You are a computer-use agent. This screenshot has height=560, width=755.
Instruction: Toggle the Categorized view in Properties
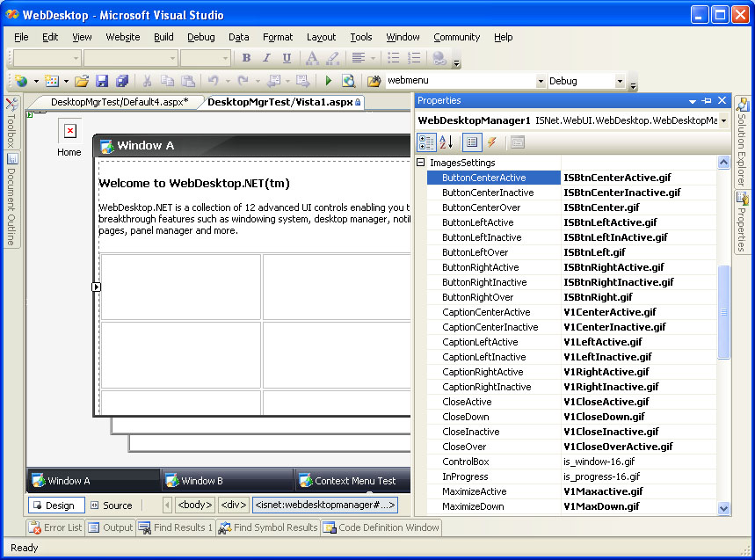(426, 142)
